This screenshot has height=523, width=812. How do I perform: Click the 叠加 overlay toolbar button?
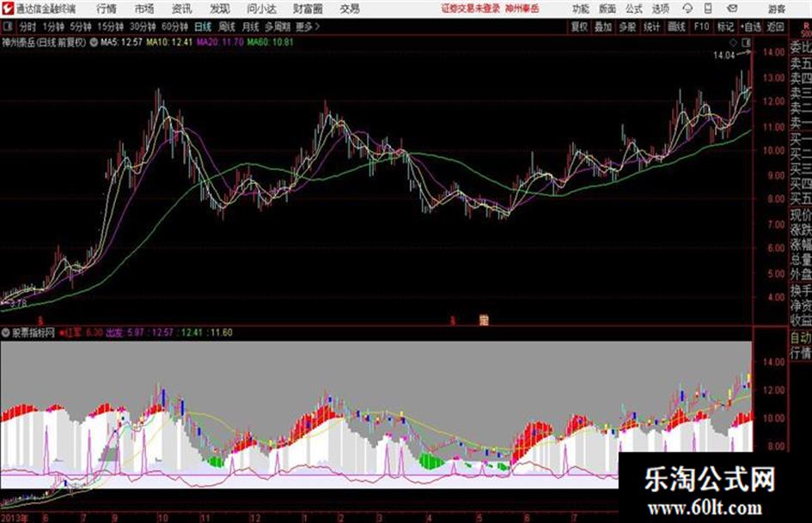tap(603, 27)
